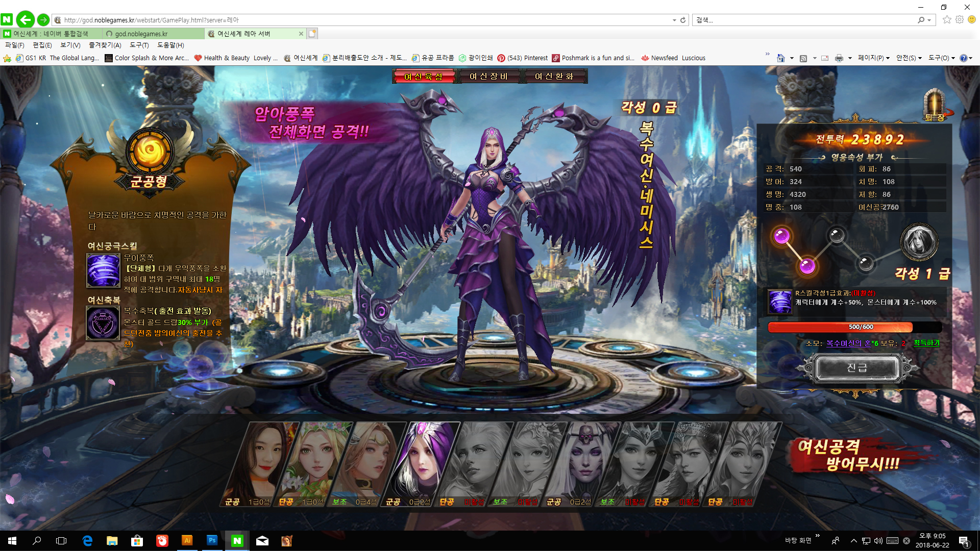Viewport: 980px width, 551px height.
Task: Select the flower-crowned blonde goddess portrait
Action: point(313,464)
